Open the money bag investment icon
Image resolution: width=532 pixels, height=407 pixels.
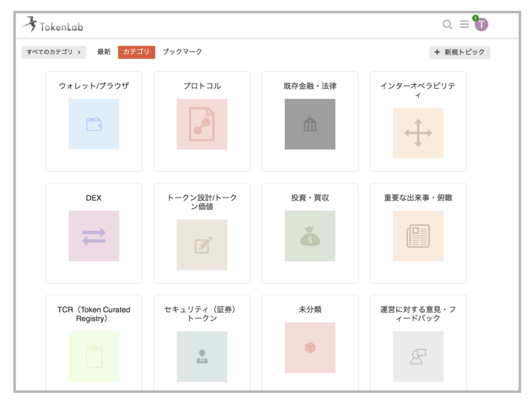coord(310,236)
